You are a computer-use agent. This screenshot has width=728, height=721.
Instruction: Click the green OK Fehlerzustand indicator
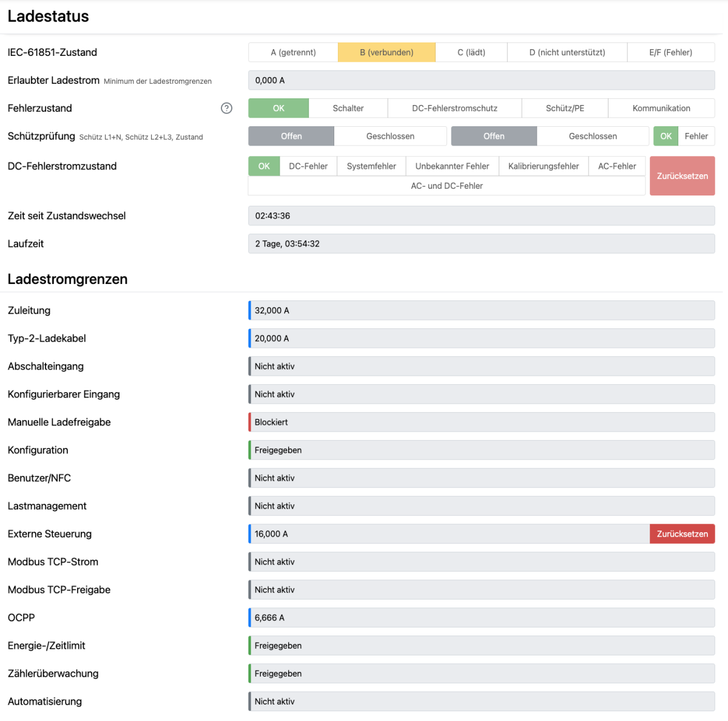(x=278, y=108)
